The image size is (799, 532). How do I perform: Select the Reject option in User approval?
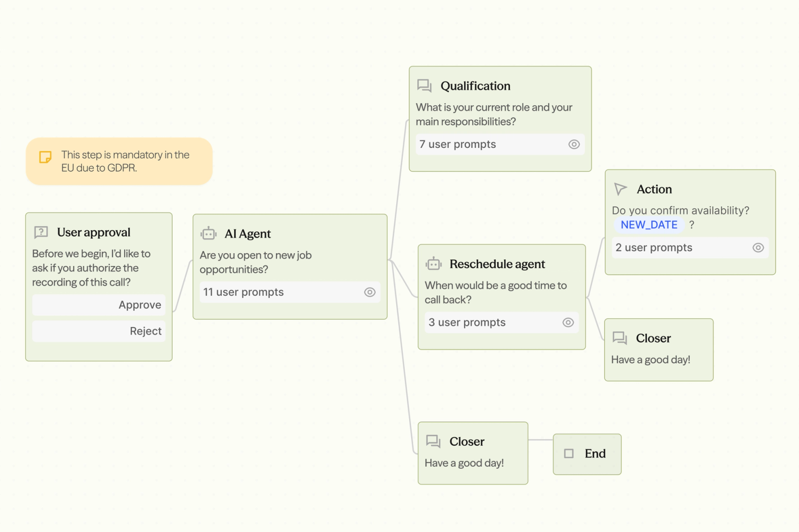(99, 331)
